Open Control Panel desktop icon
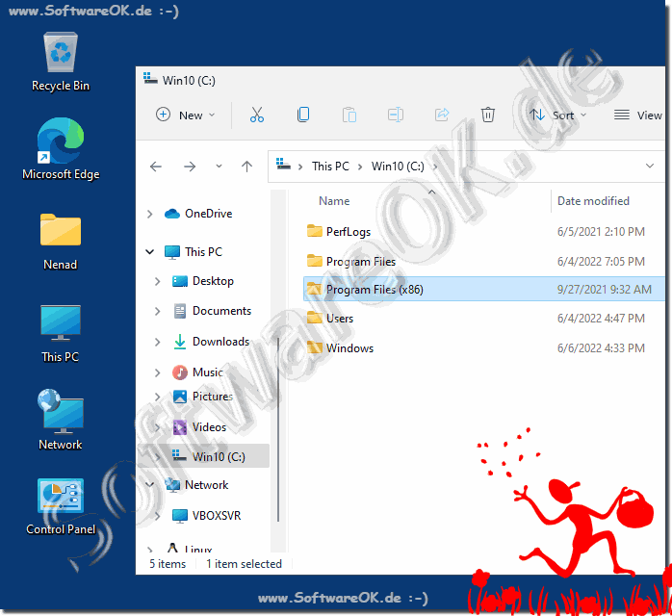 click(61, 507)
